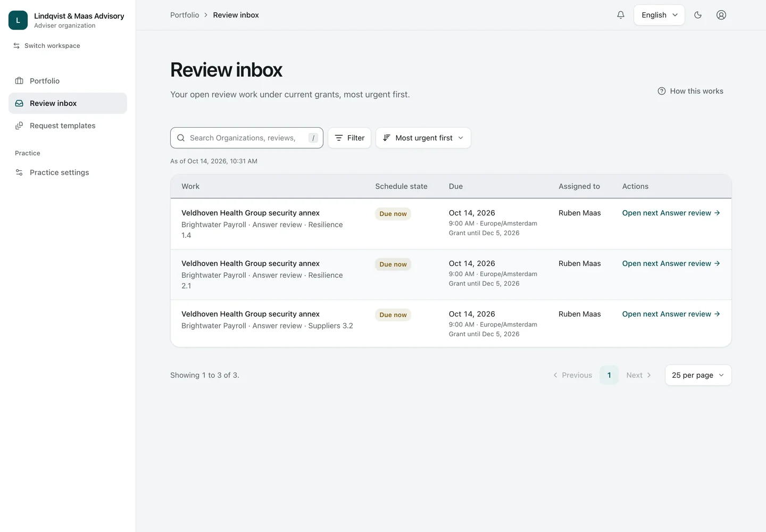This screenshot has width=766, height=532.
Task: Open Practice settings in the sidebar
Action: click(x=68, y=172)
